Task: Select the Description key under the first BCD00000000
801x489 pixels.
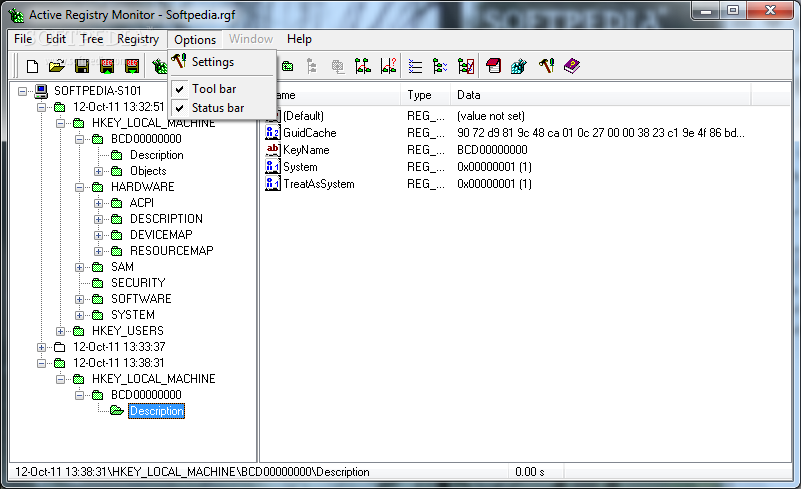Action: click(x=156, y=155)
